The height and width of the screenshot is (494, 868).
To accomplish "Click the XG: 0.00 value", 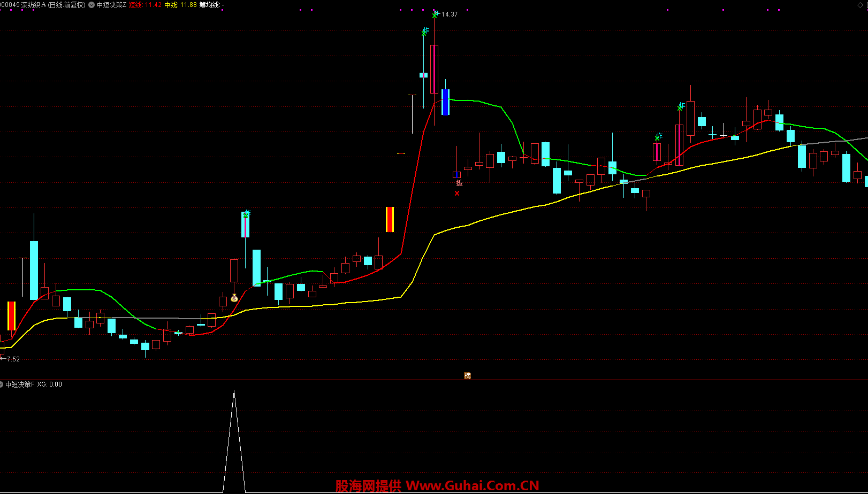I will (x=49, y=384).
